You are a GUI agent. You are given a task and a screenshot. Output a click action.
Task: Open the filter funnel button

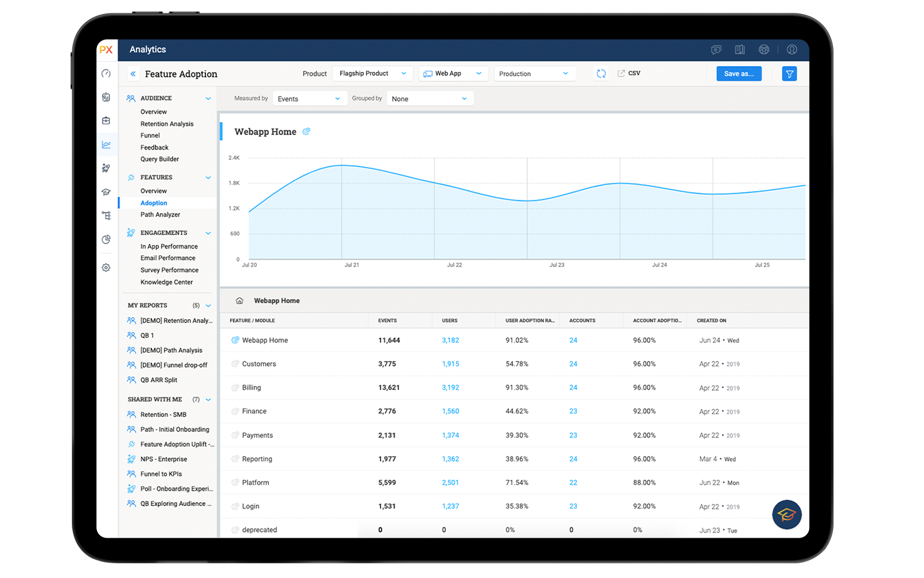789,74
